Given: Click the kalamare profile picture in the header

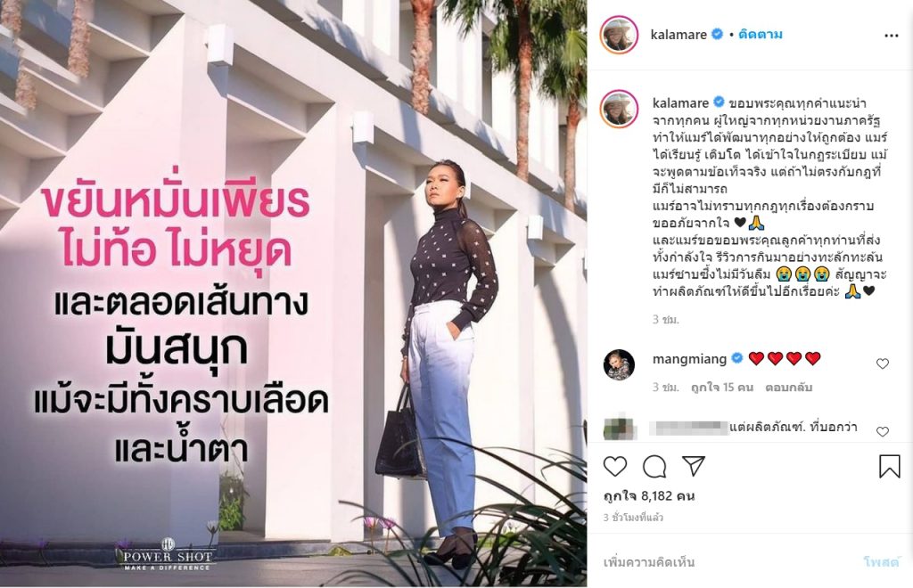Looking at the screenshot, I should coord(619,35).
